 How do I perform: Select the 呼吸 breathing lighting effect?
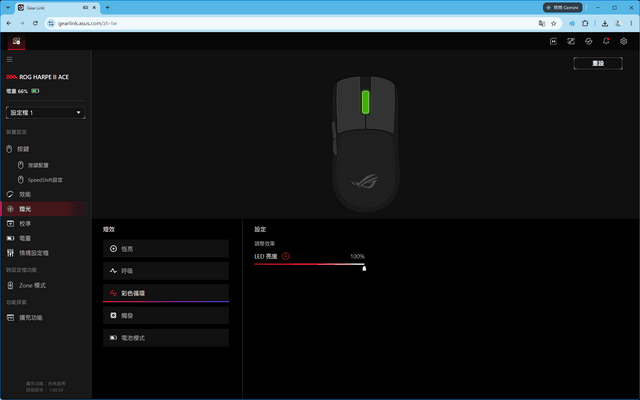[166, 271]
